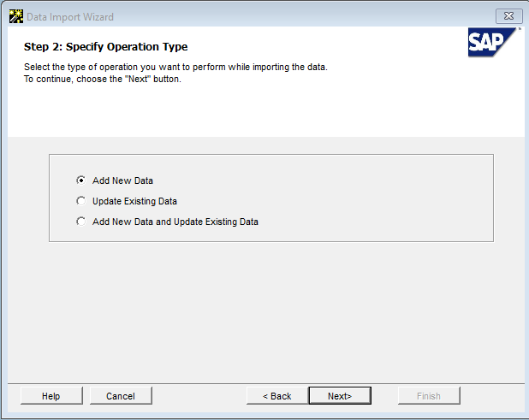Choose the Update Existing Data radio circle

[81, 201]
